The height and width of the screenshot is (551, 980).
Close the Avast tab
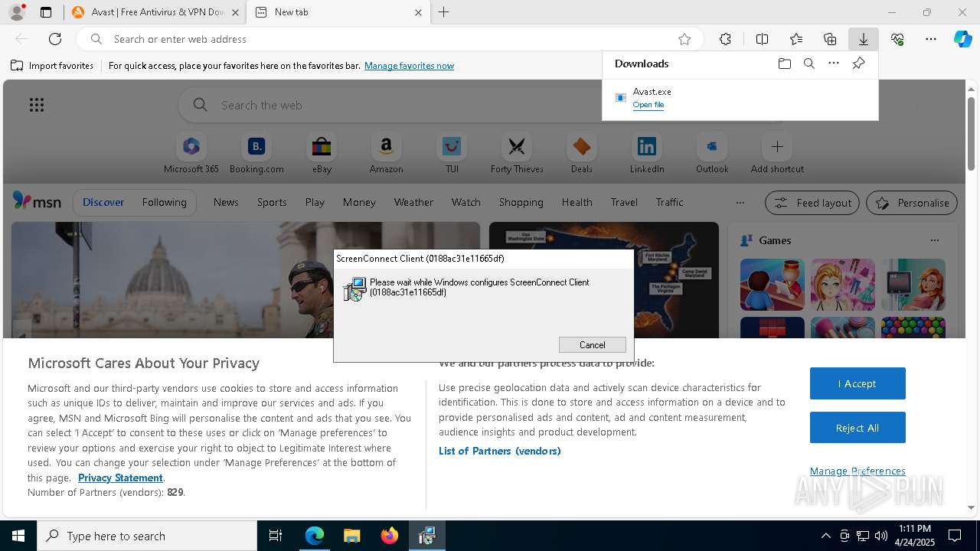pos(235,12)
